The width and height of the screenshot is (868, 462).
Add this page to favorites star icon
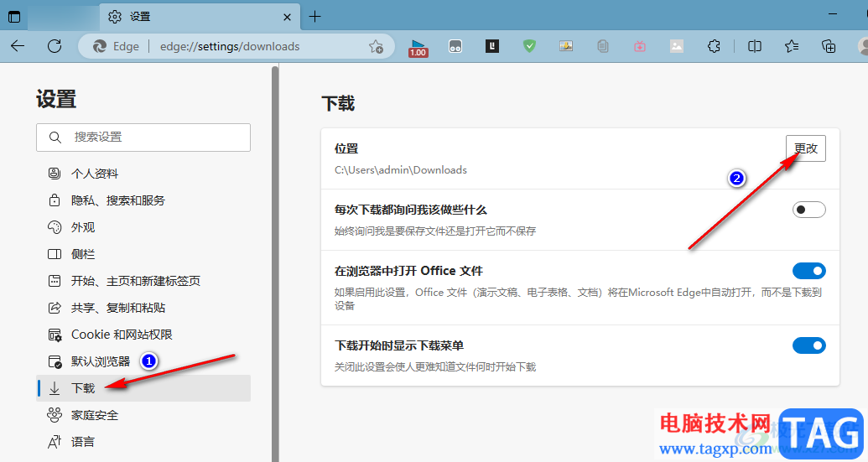pyautogui.click(x=376, y=46)
